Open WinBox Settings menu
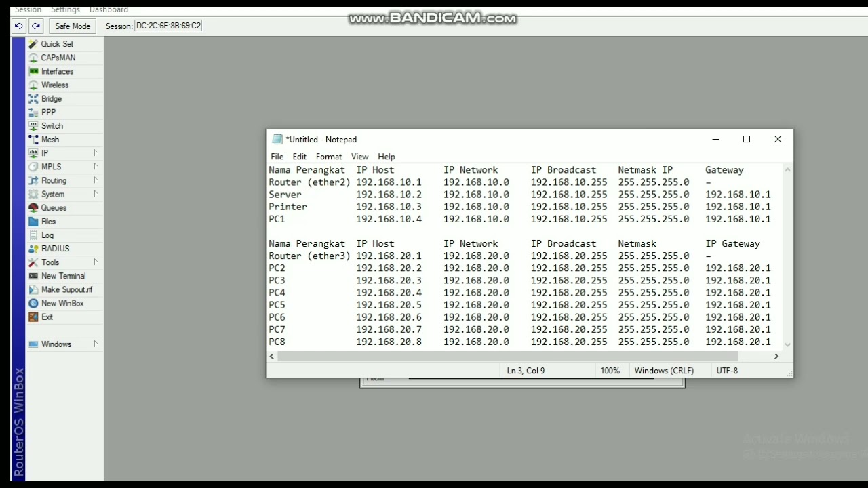The height and width of the screenshot is (488, 868). pyautogui.click(x=66, y=9)
